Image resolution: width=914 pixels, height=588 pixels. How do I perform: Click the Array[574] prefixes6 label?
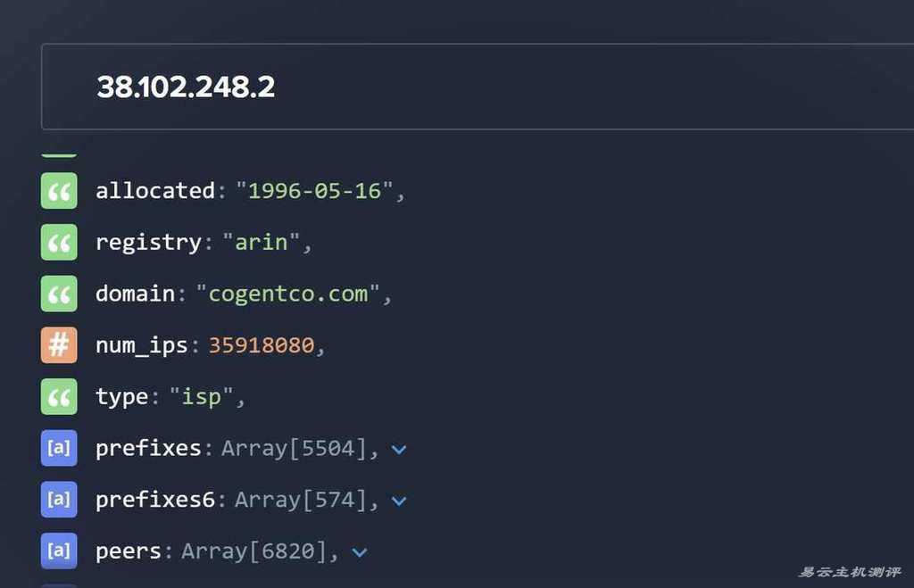301,500
